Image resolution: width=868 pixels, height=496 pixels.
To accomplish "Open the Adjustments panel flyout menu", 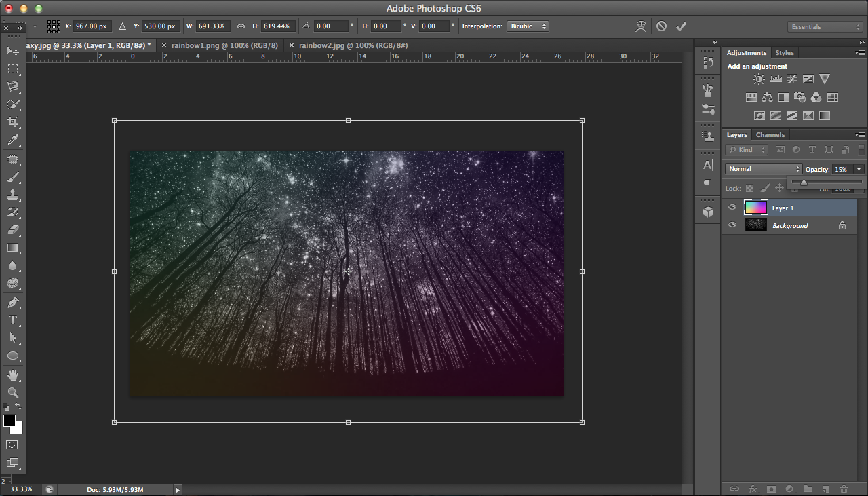I will (x=860, y=52).
